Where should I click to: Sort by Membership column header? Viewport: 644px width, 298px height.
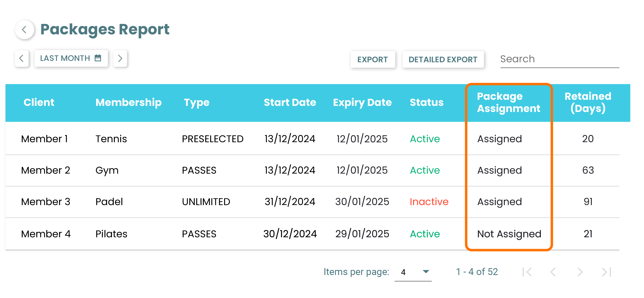[128, 103]
